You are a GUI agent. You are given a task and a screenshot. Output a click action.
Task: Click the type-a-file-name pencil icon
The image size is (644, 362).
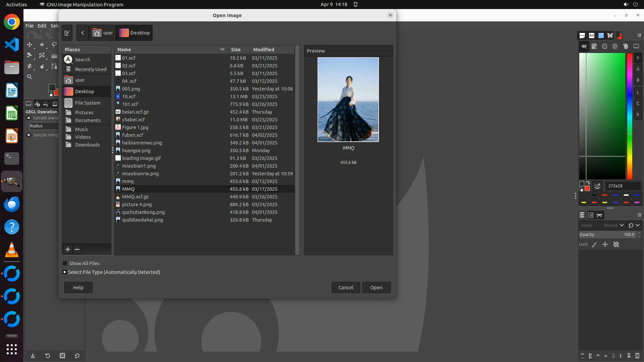[x=67, y=33]
